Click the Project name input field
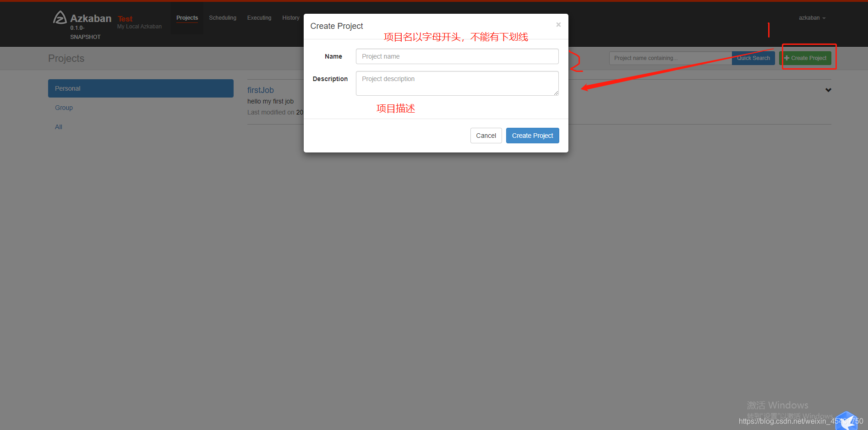The width and height of the screenshot is (868, 430). coord(457,56)
